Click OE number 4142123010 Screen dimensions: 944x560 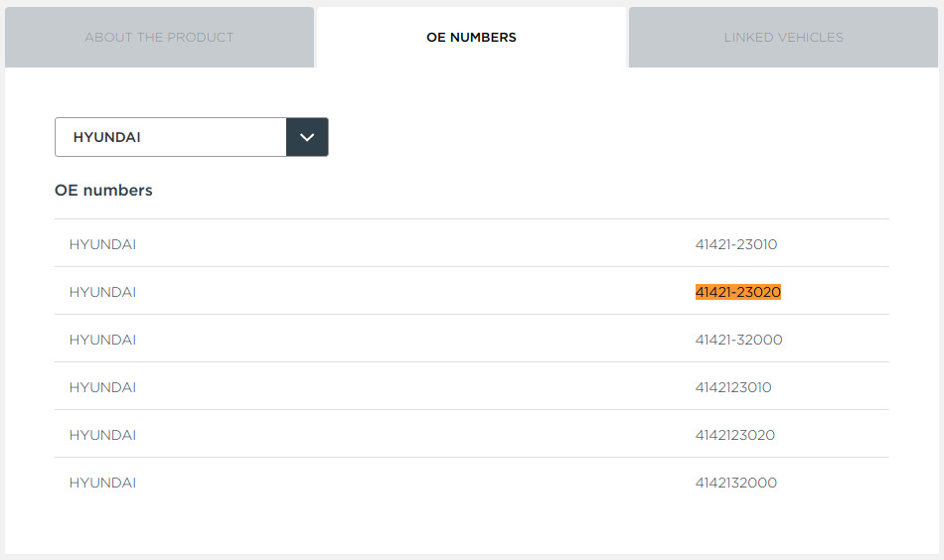tap(733, 387)
